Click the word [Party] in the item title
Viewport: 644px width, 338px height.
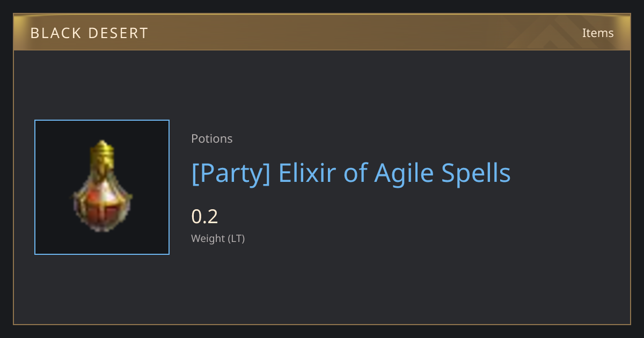[x=231, y=173]
